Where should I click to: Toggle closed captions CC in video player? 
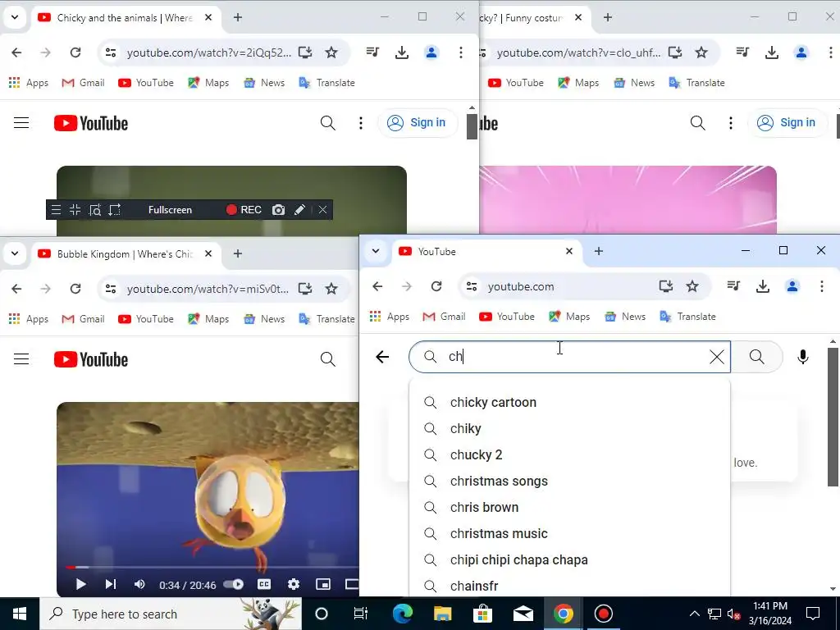[x=264, y=584]
